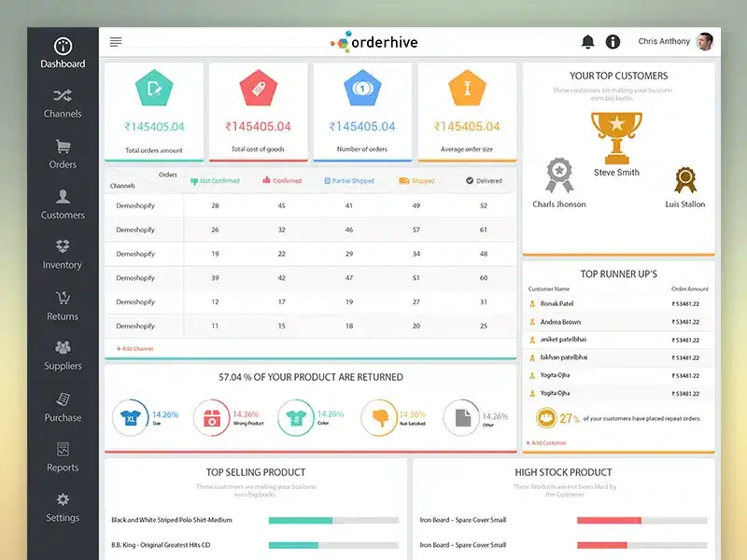
Task: Click the green Total orders amount pentagon icon
Action: (154, 88)
